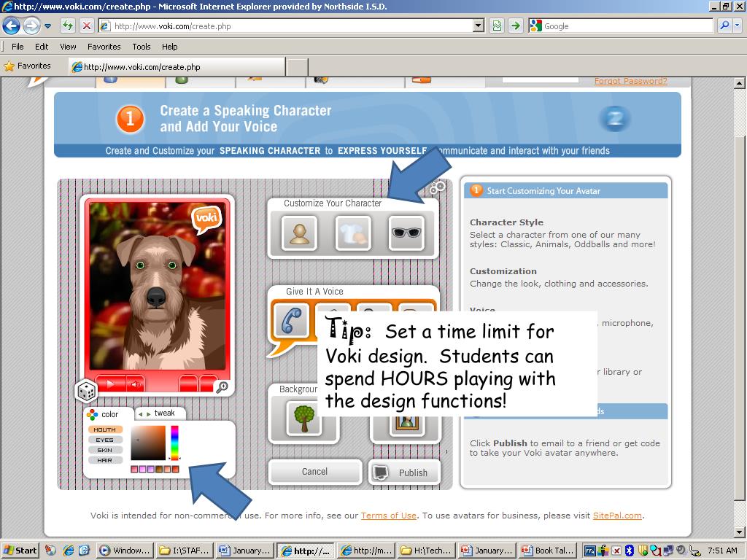Click the avatar speaker volume button
Screen dimensions: 747x560
(136, 384)
